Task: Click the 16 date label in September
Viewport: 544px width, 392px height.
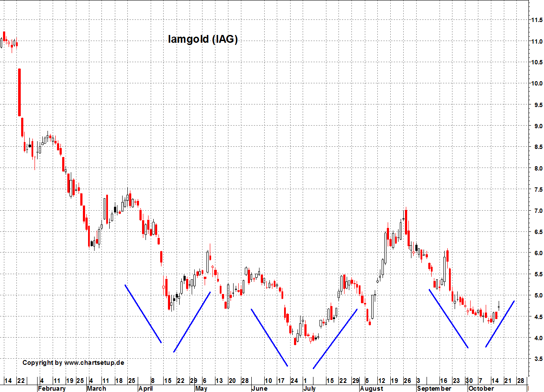Action: (443, 381)
